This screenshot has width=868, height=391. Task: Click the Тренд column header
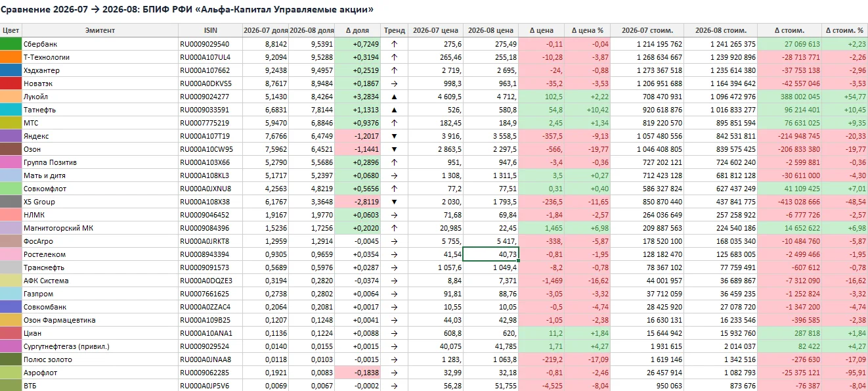coord(395,30)
